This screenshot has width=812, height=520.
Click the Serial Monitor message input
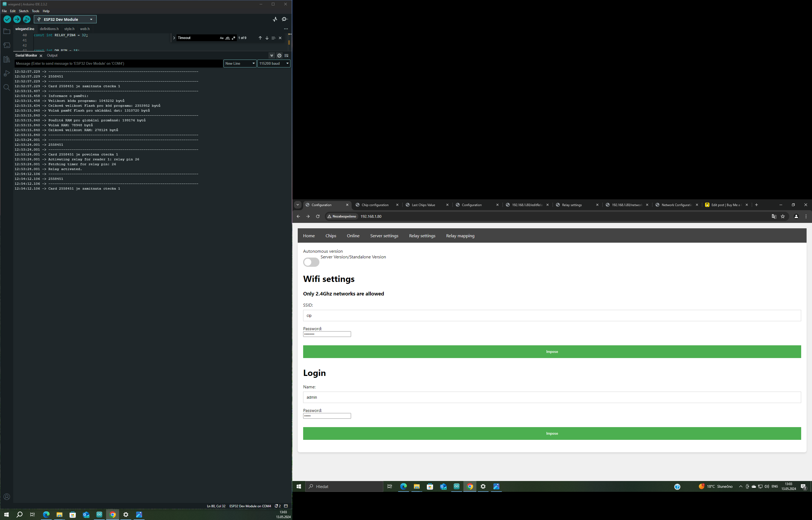click(118, 63)
